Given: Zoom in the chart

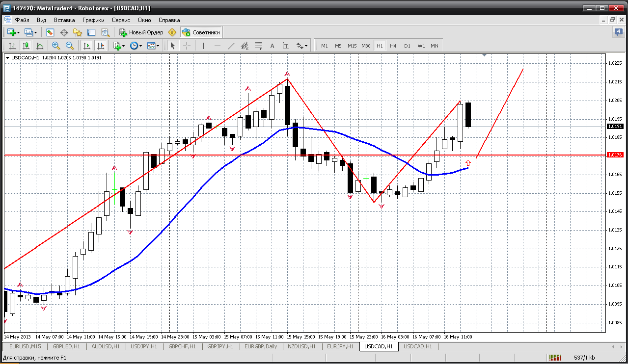Looking at the screenshot, I should click(x=56, y=46).
